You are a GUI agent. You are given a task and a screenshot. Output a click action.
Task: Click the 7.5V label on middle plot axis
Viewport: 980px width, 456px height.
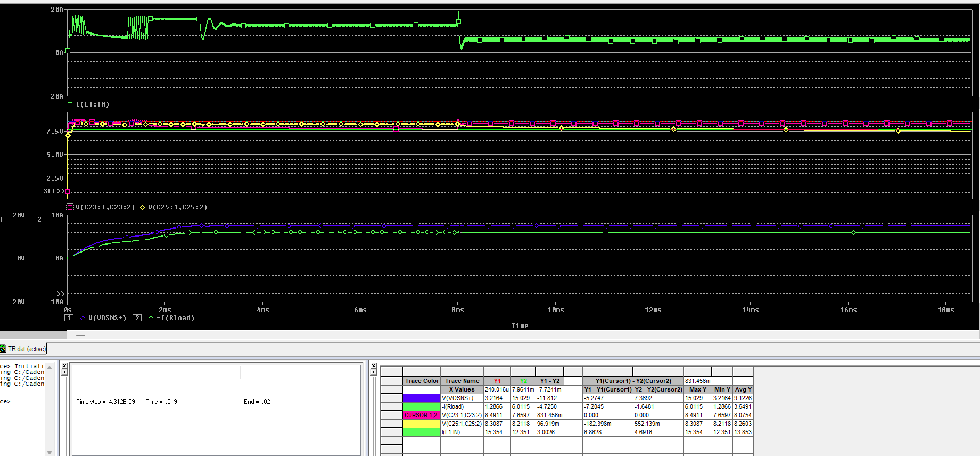coord(55,131)
